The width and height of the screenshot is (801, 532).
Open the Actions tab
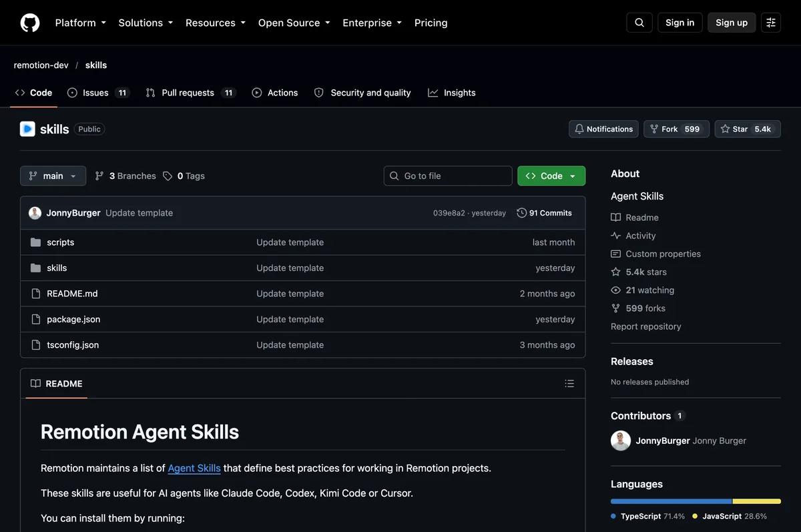[275, 93]
